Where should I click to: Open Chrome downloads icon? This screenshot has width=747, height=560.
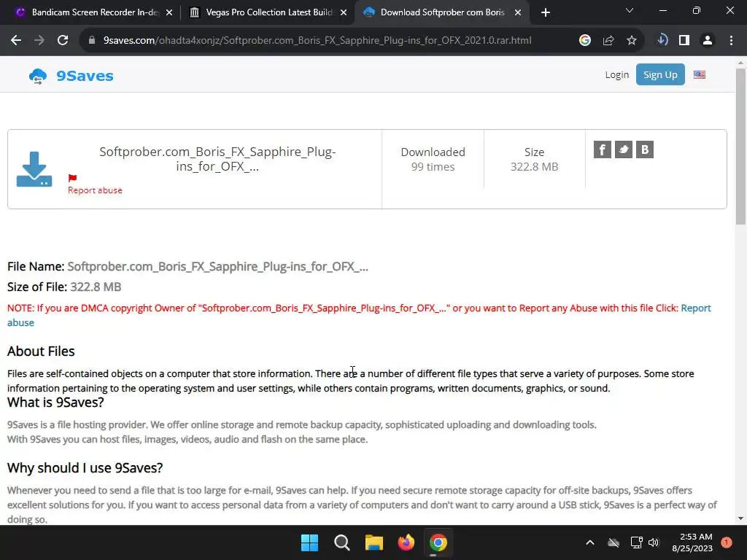662,41
